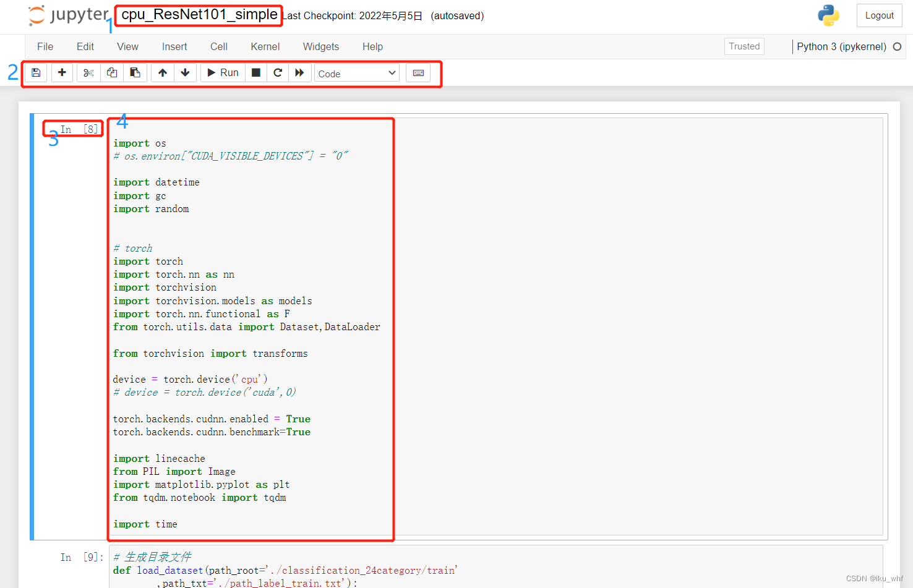Open the Edit menu
The height and width of the screenshot is (588, 913).
coord(85,46)
